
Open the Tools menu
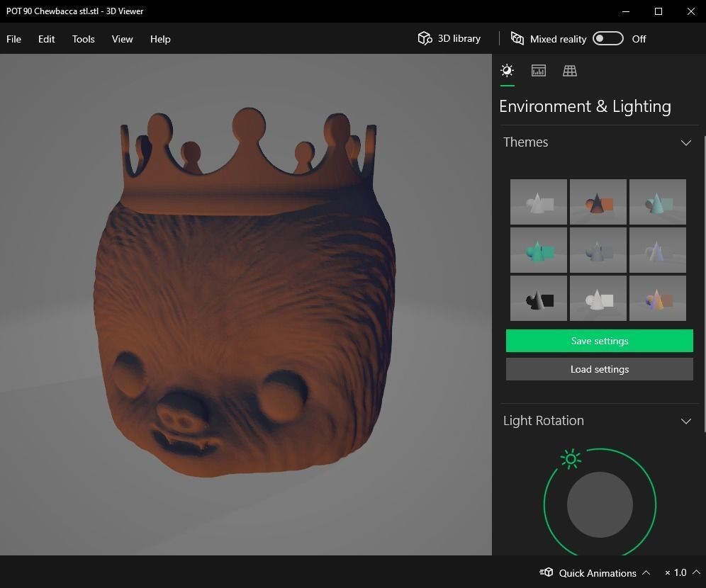point(84,39)
